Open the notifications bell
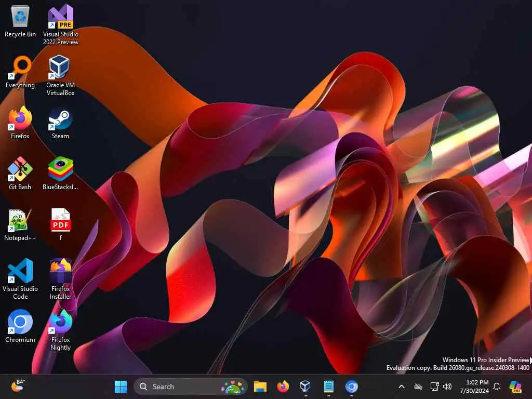The width and height of the screenshot is (532, 399). tap(497, 387)
